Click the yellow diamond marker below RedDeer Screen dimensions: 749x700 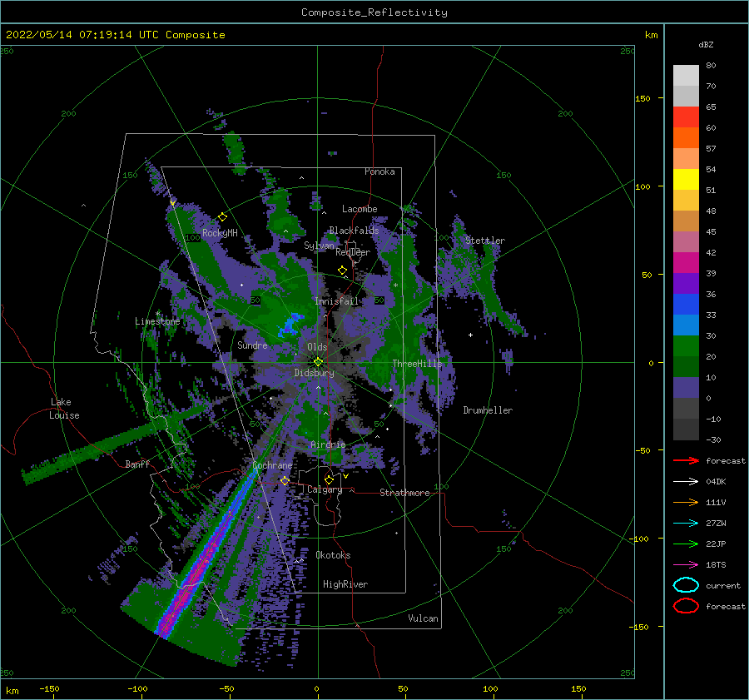tap(342, 271)
